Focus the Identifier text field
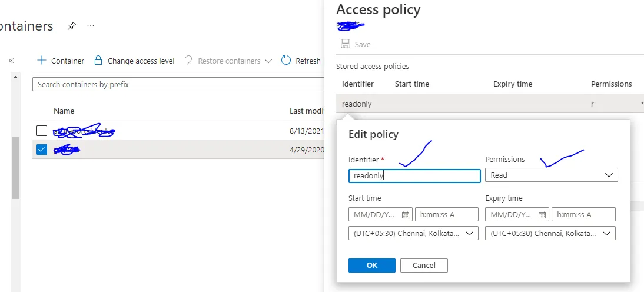 pyautogui.click(x=414, y=175)
